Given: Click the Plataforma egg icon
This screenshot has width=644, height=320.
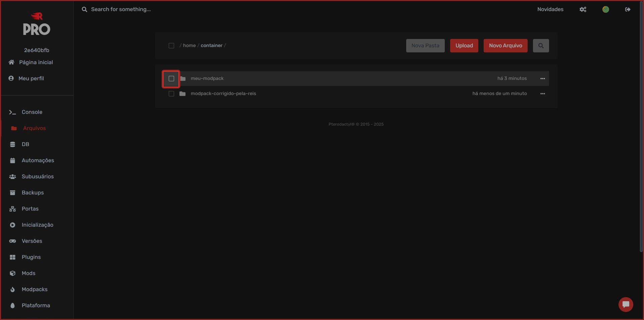Looking at the screenshot, I should (x=12, y=306).
